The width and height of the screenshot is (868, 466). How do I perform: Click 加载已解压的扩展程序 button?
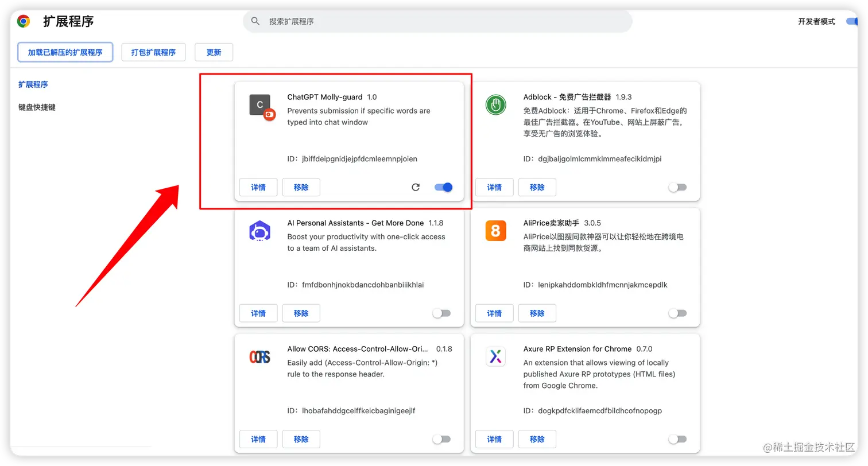[65, 52]
